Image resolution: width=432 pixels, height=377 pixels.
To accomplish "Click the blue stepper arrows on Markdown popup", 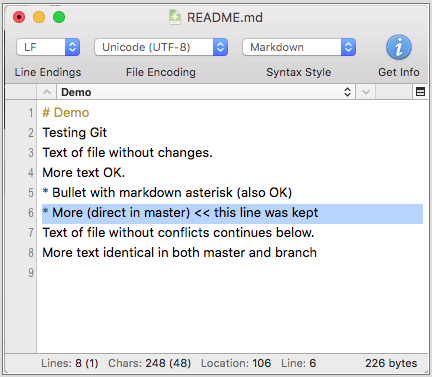I will [x=348, y=47].
